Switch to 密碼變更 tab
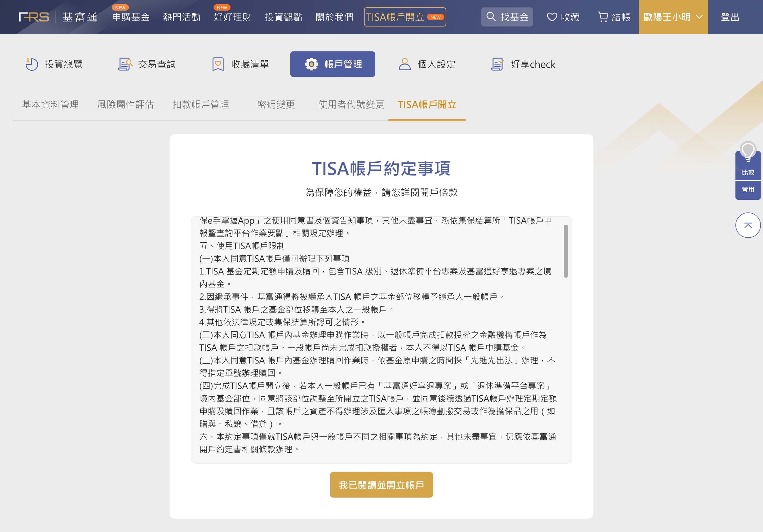The image size is (763, 532). click(276, 105)
